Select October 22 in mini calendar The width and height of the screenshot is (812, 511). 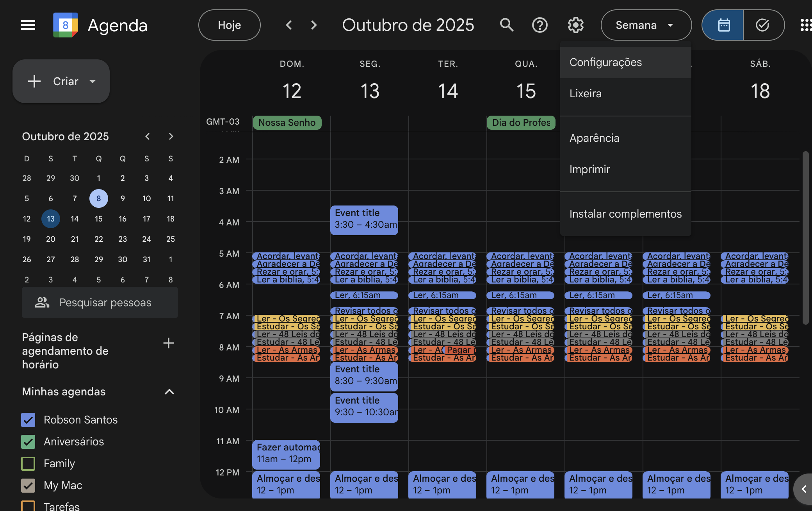click(x=99, y=239)
